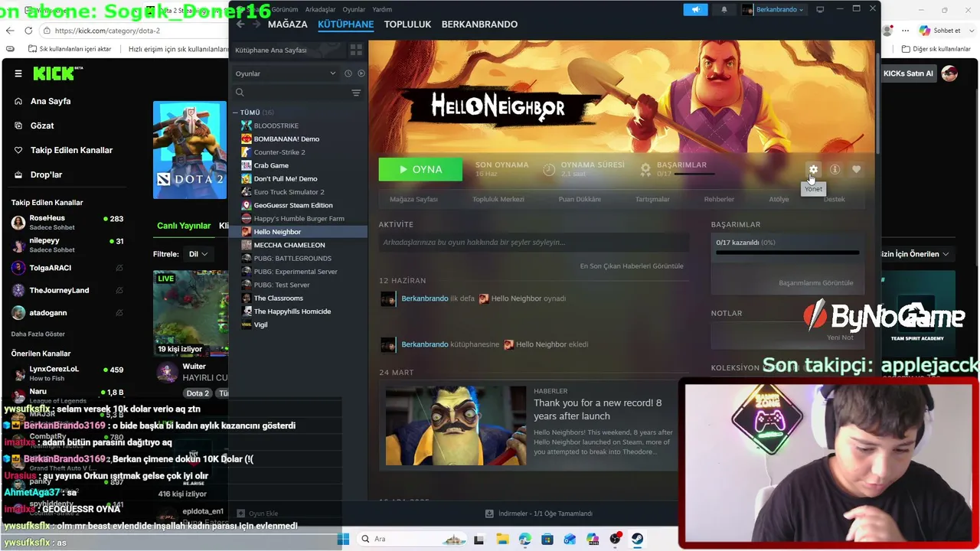Expand the Dil filter dropdown on Kick
This screenshot has height=551, width=980.
tap(198, 254)
